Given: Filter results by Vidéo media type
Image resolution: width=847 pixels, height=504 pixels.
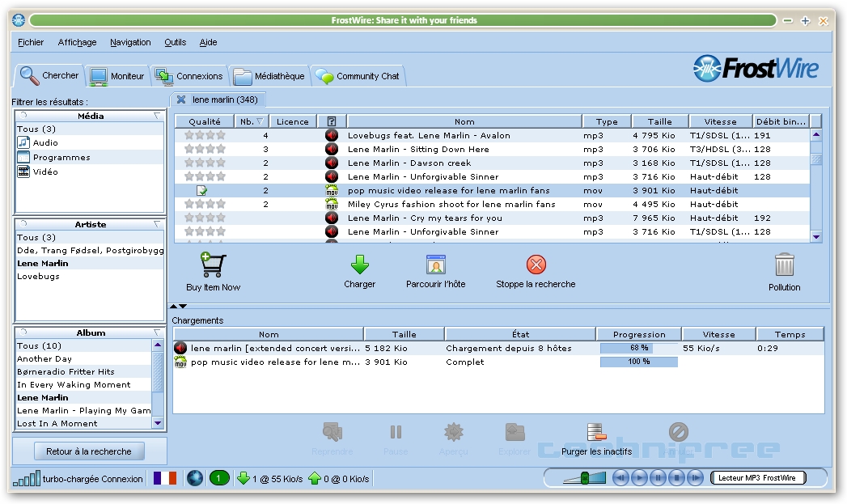Looking at the screenshot, I should tap(45, 172).
